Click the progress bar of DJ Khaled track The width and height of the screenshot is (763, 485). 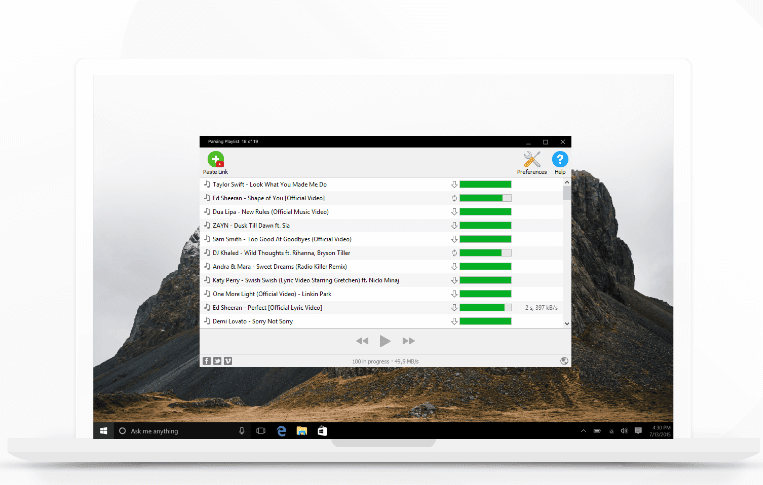484,253
